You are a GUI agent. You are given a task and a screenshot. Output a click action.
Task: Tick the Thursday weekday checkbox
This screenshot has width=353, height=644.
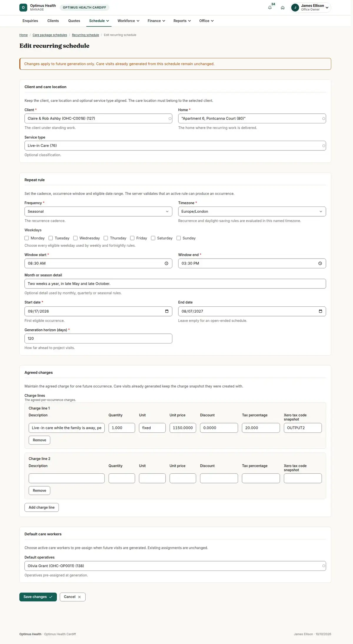point(106,238)
